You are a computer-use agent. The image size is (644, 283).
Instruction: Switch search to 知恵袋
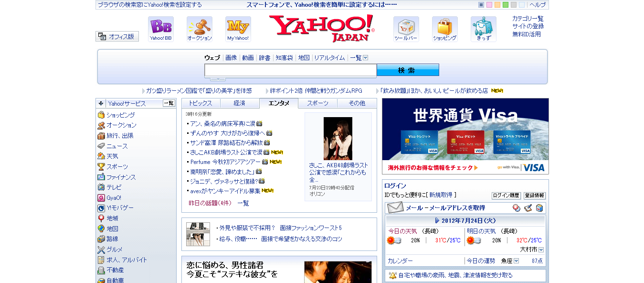point(284,58)
